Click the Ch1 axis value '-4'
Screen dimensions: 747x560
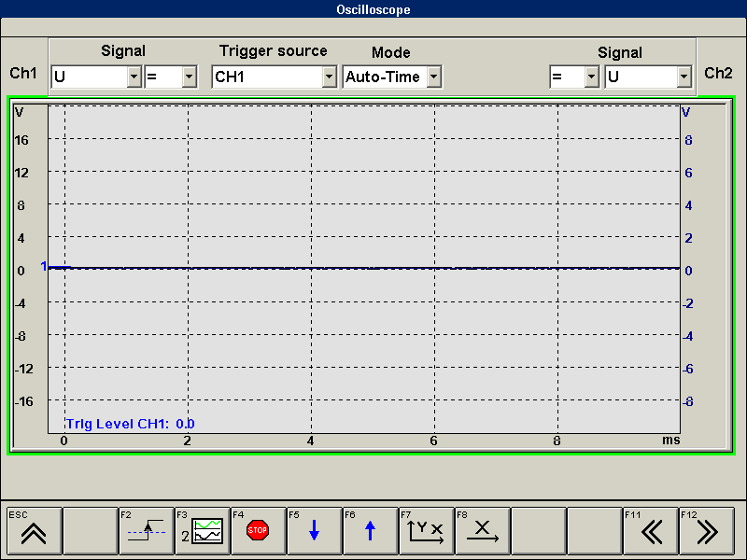[20, 303]
